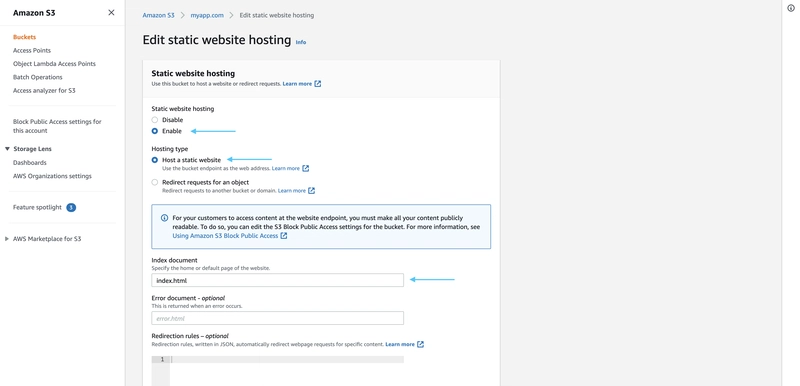Click the Index document input field

[278, 280]
